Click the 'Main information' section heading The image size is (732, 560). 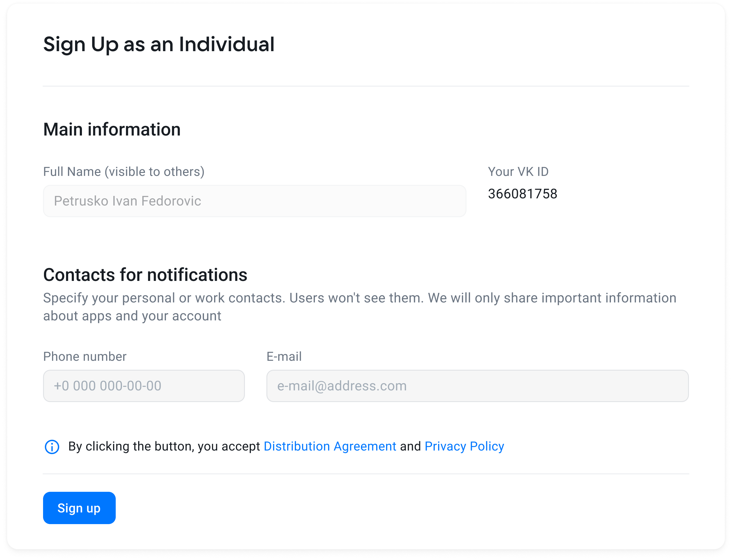[112, 129]
